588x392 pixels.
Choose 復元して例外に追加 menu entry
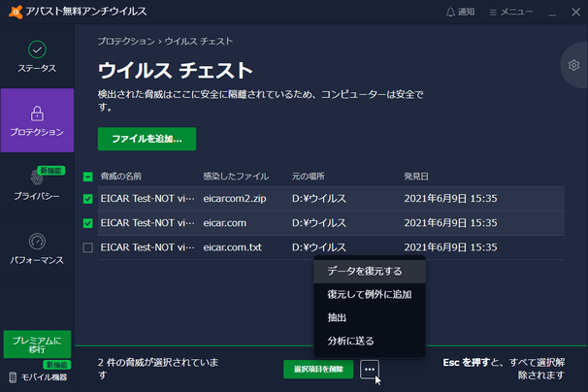tap(370, 294)
